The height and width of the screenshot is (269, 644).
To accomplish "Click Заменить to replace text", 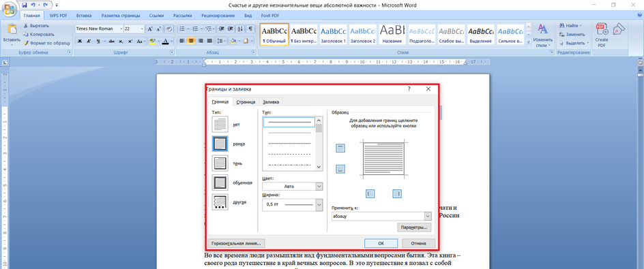I will click(x=572, y=34).
